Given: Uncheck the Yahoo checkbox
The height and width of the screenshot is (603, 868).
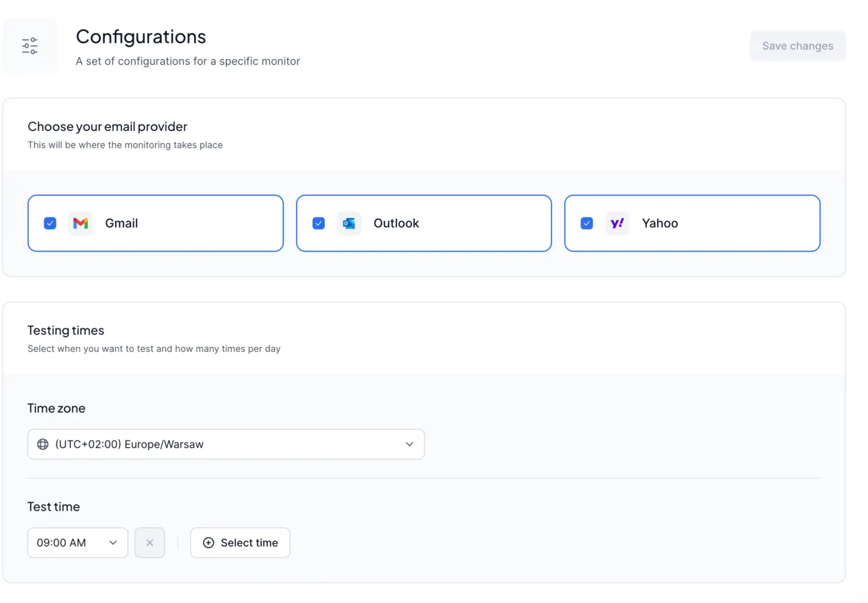Looking at the screenshot, I should coord(587,223).
